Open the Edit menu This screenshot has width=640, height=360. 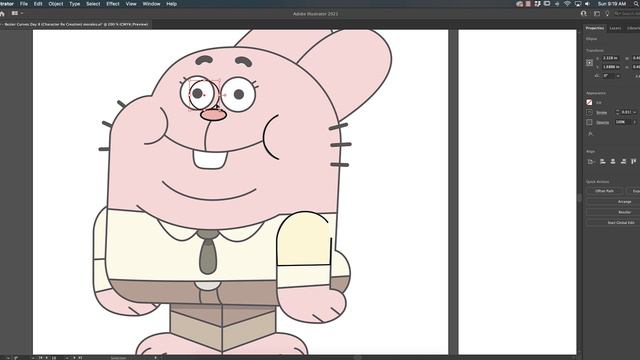click(x=38, y=4)
